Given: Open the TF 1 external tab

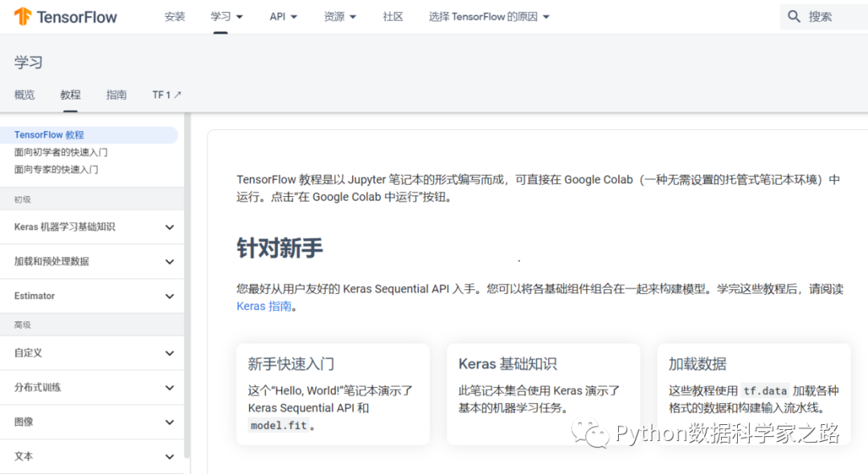Looking at the screenshot, I should (x=166, y=95).
